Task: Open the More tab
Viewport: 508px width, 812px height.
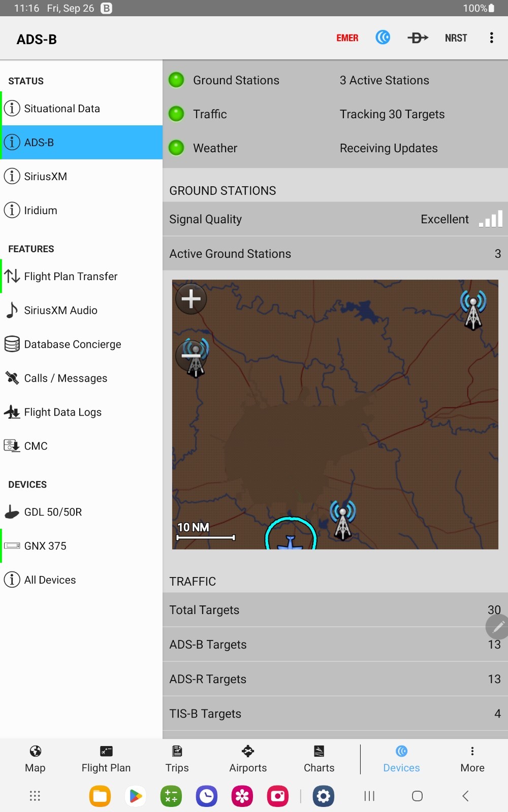Action: [x=472, y=759]
